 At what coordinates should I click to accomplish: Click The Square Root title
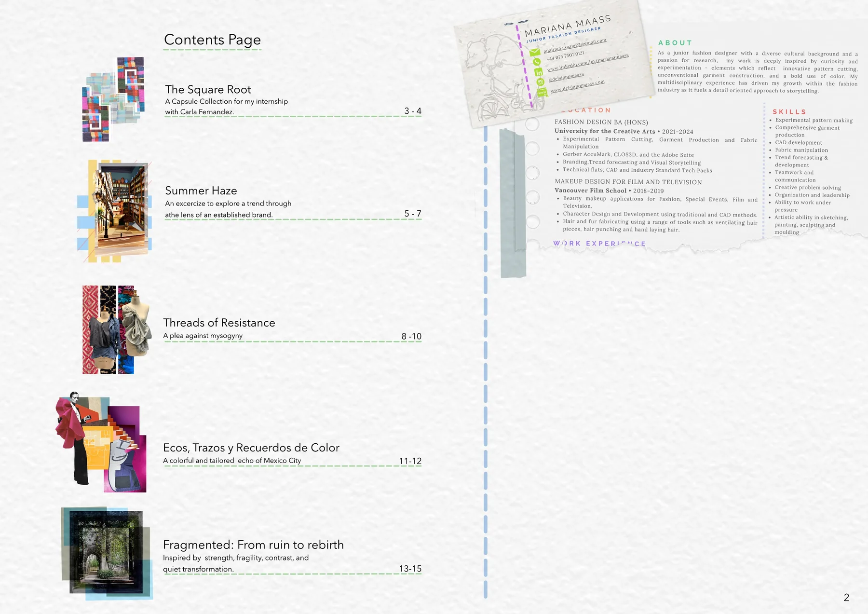(208, 90)
